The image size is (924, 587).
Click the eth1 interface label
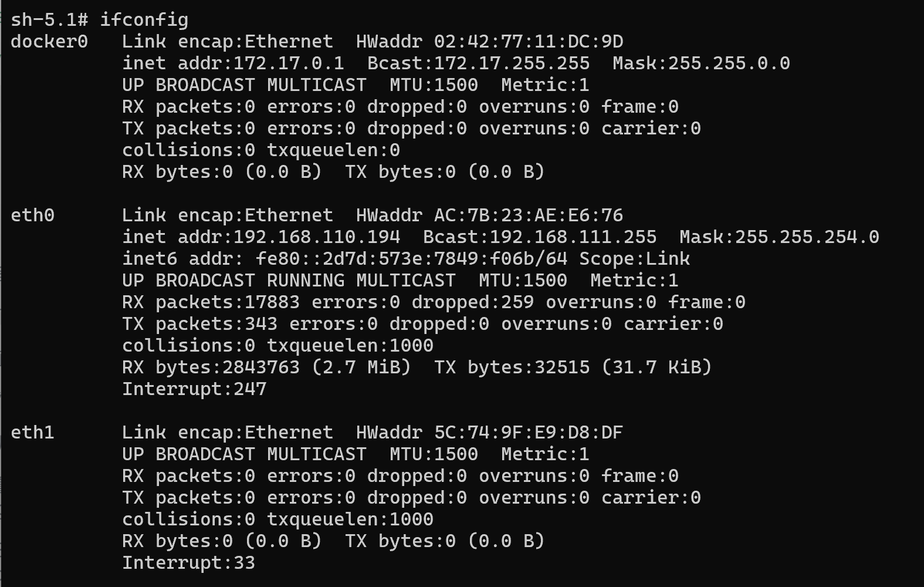tap(33, 433)
